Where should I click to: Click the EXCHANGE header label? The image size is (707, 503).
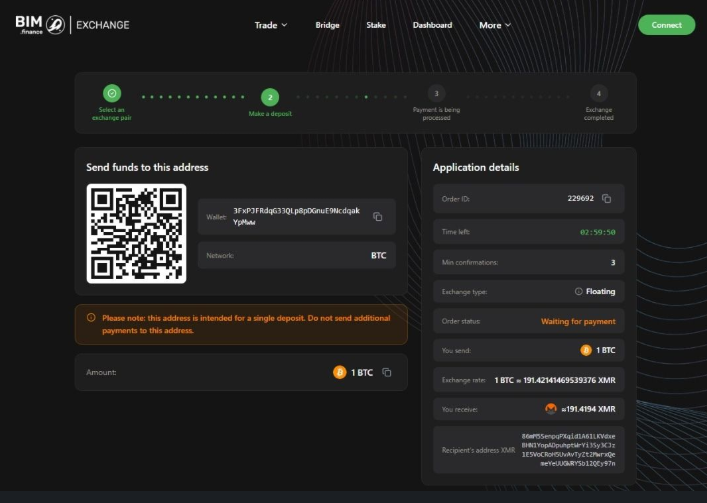point(103,25)
